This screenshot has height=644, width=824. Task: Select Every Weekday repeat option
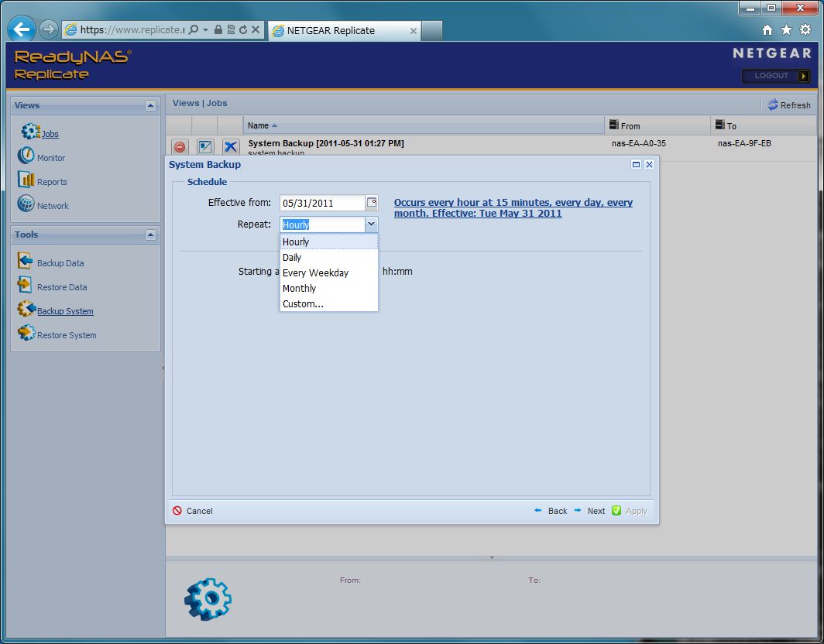(x=315, y=273)
